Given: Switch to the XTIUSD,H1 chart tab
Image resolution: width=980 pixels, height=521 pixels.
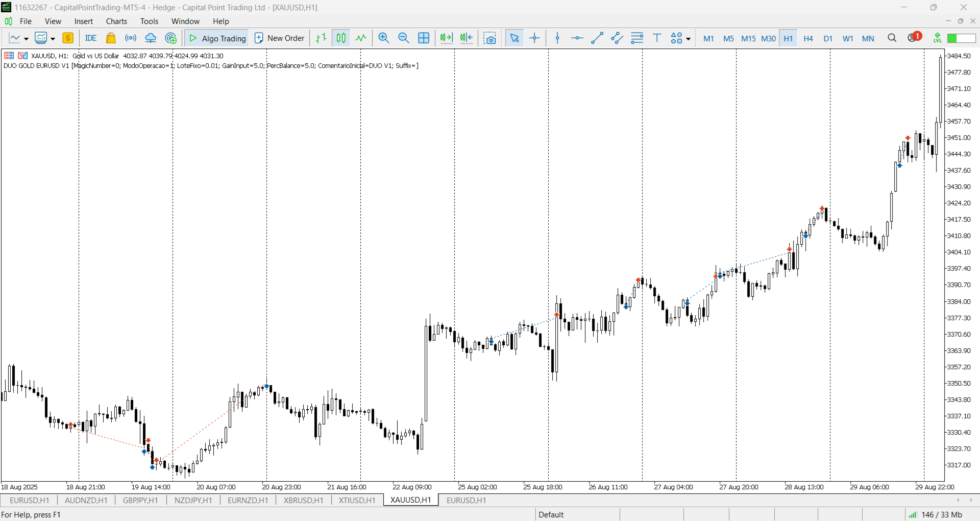Looking at the screenshot, I should pyautogui.click(x=357, y=501).
